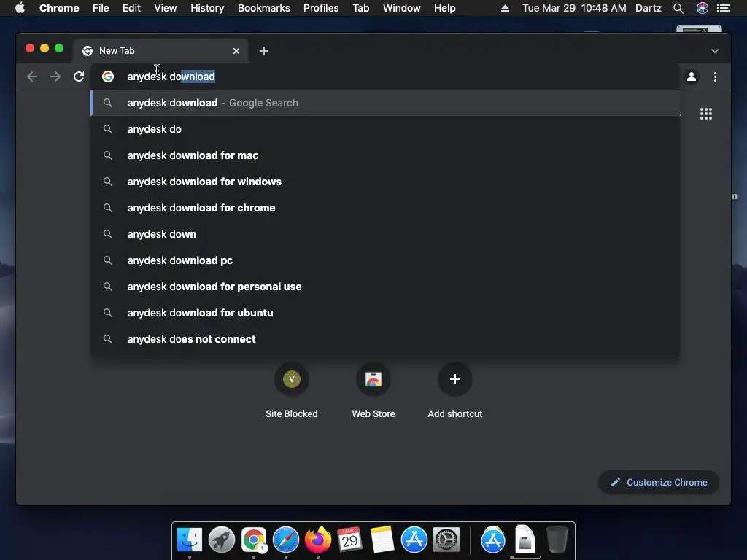
Task: Open Notes from the Dock
Action: pyautogui.click(x=382, y=540)
